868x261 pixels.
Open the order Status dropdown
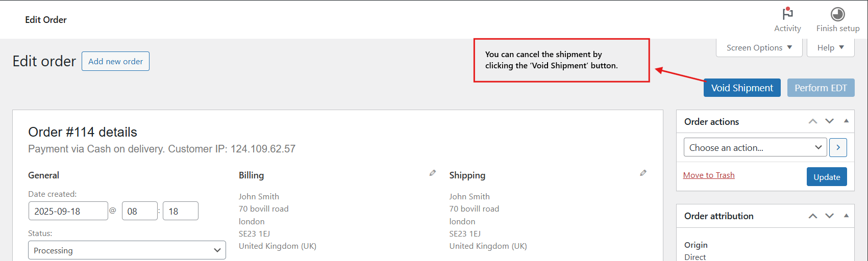click(x=127, y=250)
